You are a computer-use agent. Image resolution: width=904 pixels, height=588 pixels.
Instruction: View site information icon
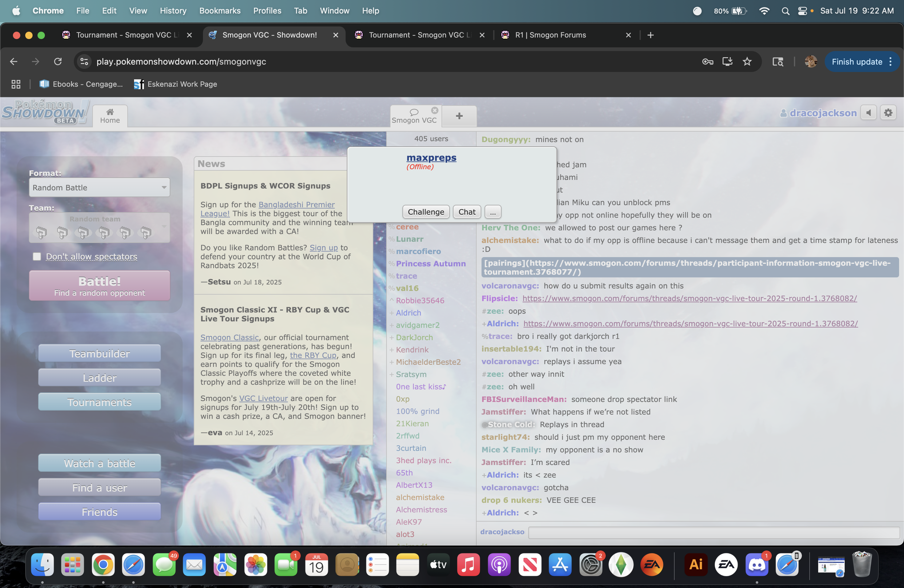(x=84, y=62)
